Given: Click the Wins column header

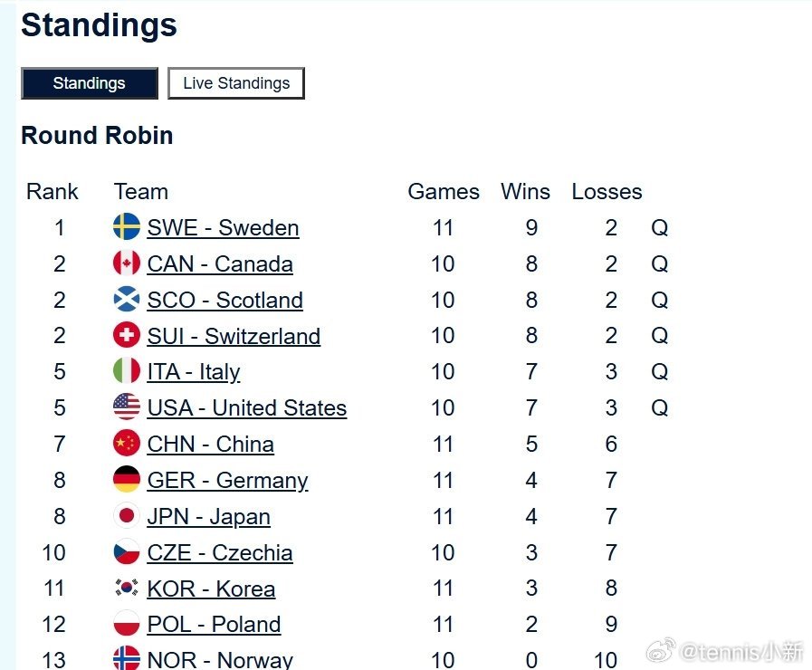Looking at the screenshot, I should (525, 192).
